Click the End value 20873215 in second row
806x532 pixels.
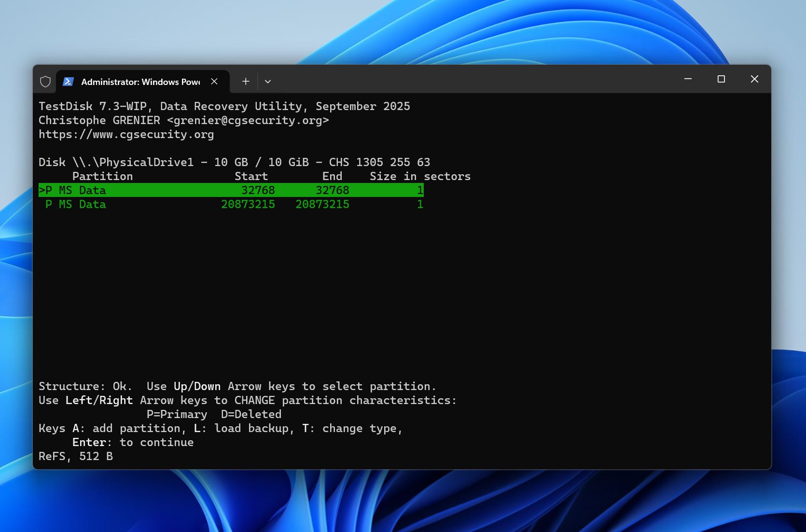(322, 204)
